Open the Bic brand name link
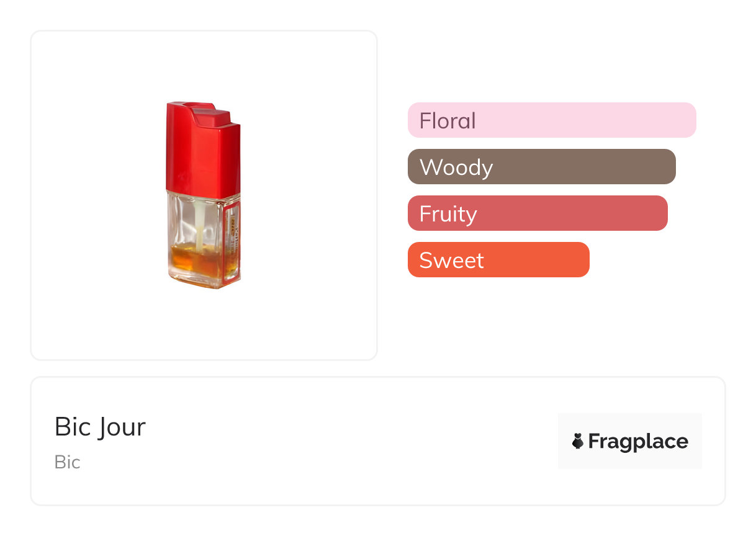 [x=67, y=462]
